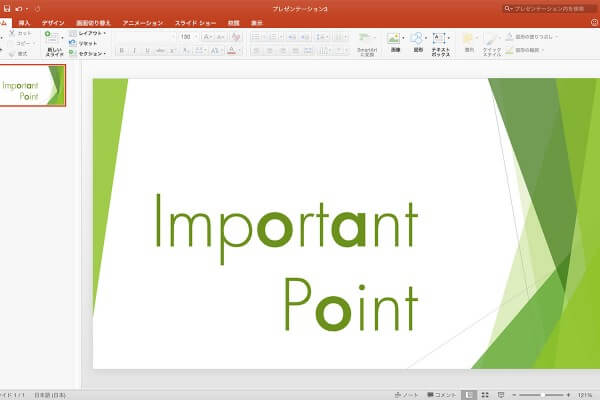Click the bulleted list icon
600x400 pixels.
(255, 37)
